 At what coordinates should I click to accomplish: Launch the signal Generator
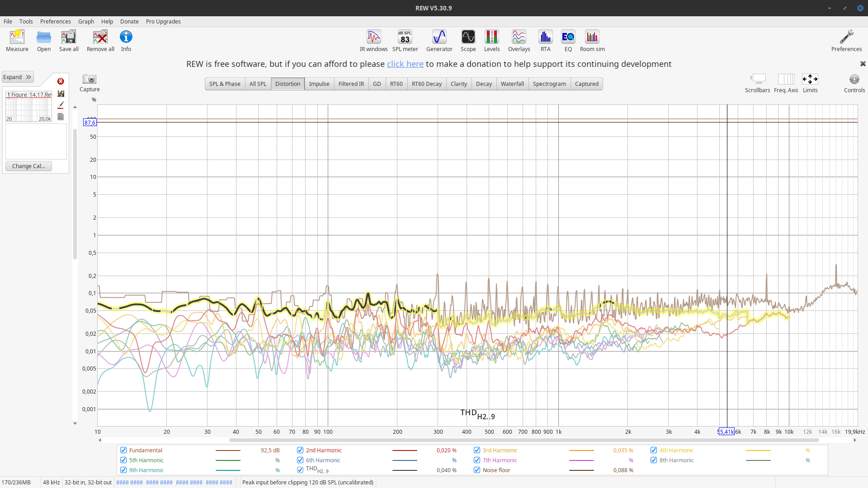(x=439, y=41)
